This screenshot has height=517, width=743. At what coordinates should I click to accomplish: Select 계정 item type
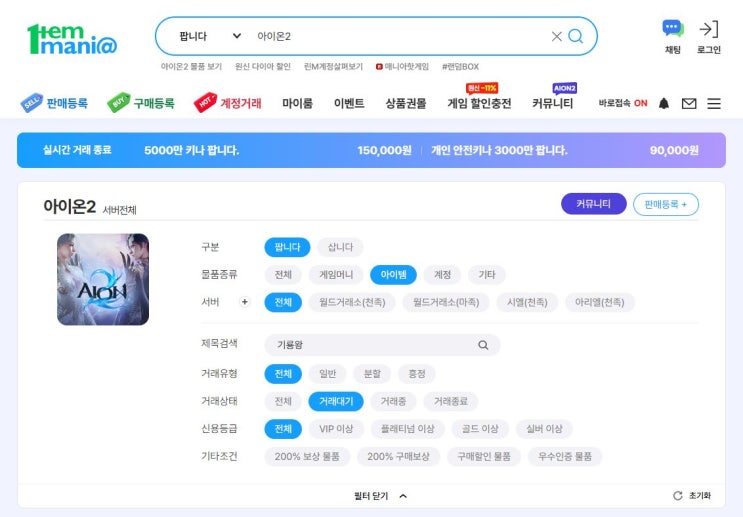[442, 274]
